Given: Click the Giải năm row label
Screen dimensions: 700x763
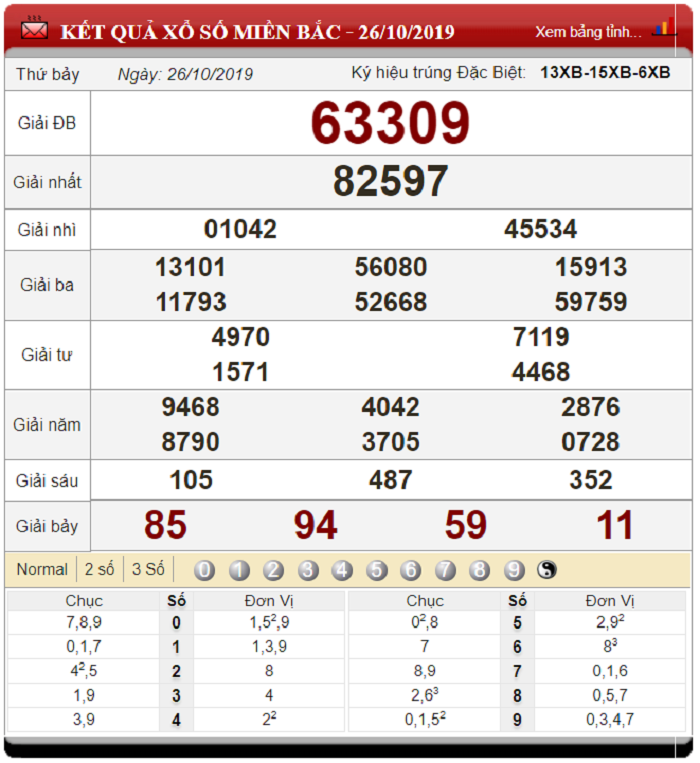Looking at the screenshot, I should point(47,425).
